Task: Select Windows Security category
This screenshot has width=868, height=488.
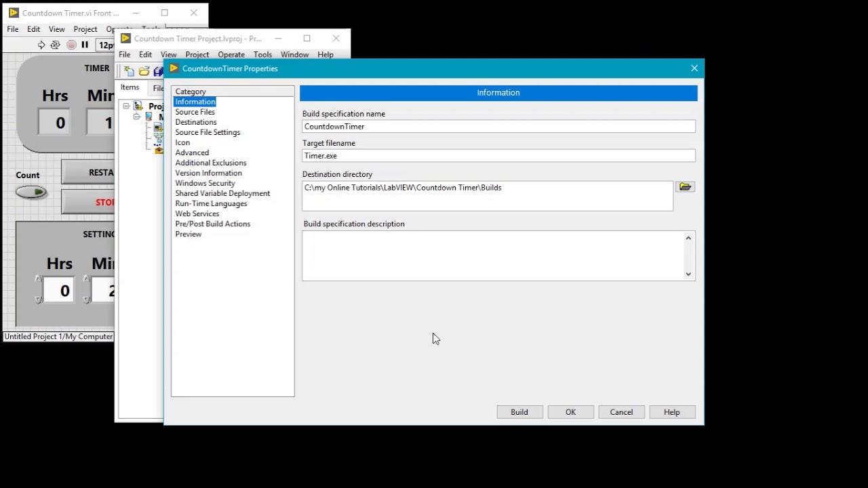Action: click(205, 183)
